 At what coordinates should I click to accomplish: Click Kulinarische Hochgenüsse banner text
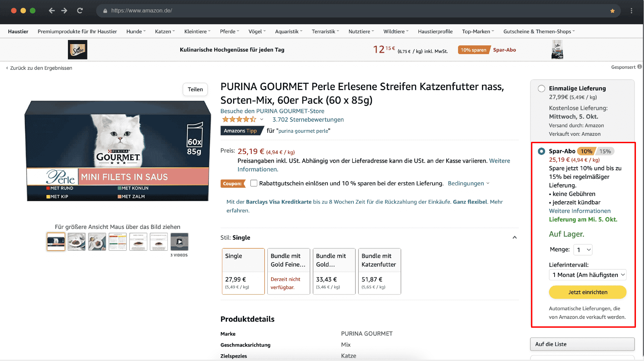click(232, 50)
